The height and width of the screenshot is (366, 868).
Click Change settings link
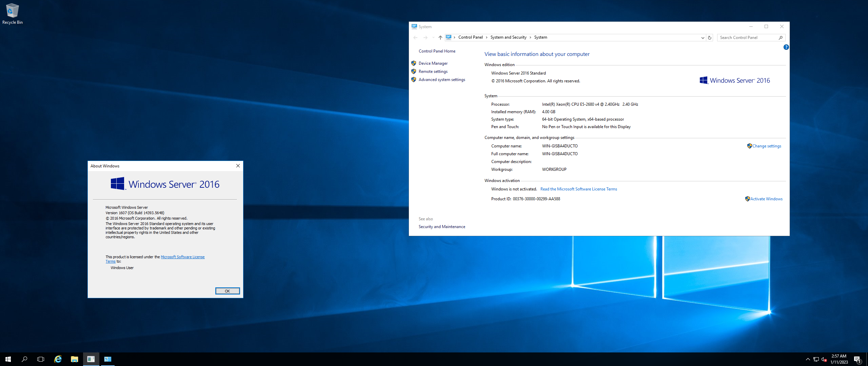(767, 146)
